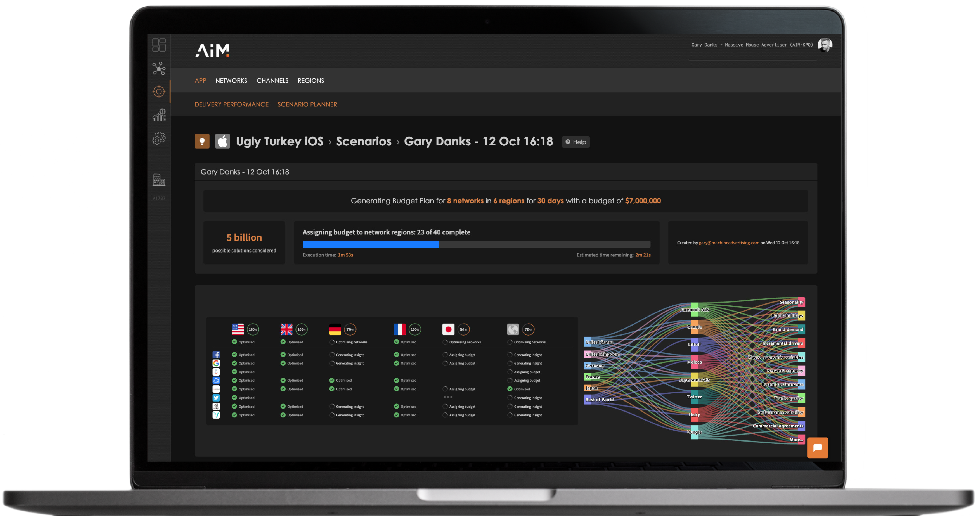Click the Rest of World 70% progress ring

click(x=528, y=329)
